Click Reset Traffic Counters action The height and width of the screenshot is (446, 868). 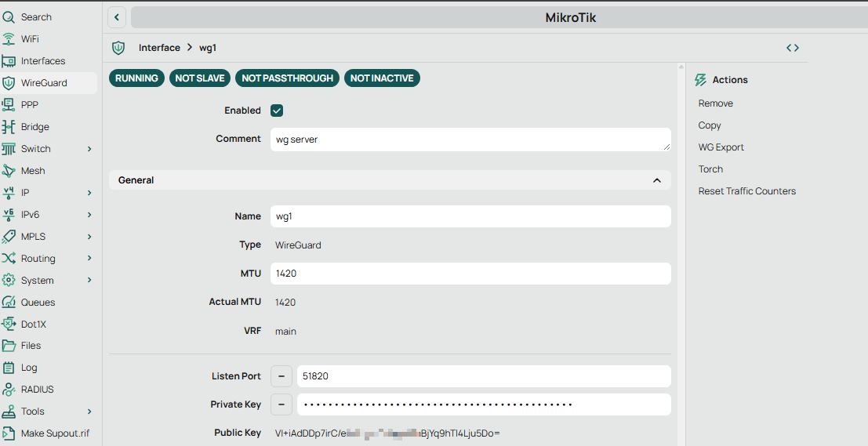point(746,191)
